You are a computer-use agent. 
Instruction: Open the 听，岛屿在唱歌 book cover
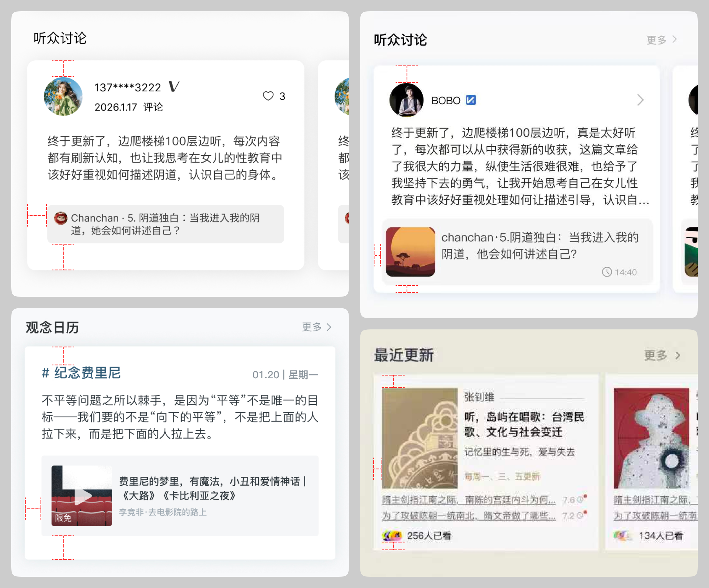coord(419,438)
